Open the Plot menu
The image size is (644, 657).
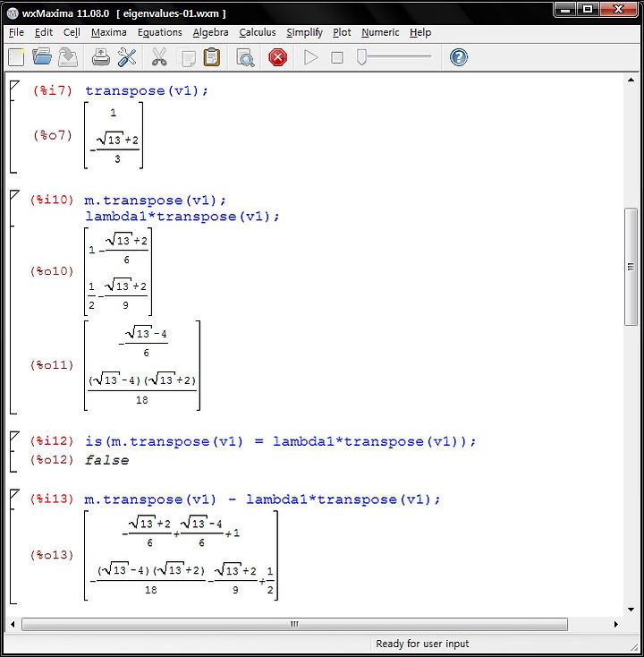tap(342, 32)
